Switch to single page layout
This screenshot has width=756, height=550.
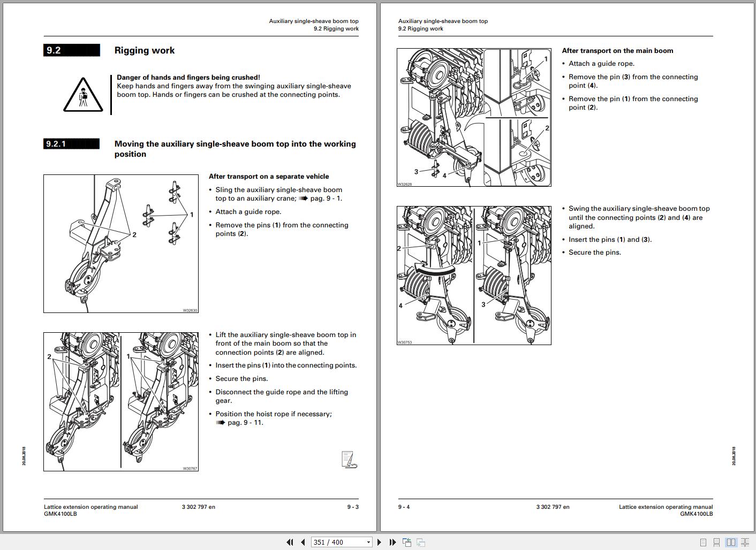704,542
